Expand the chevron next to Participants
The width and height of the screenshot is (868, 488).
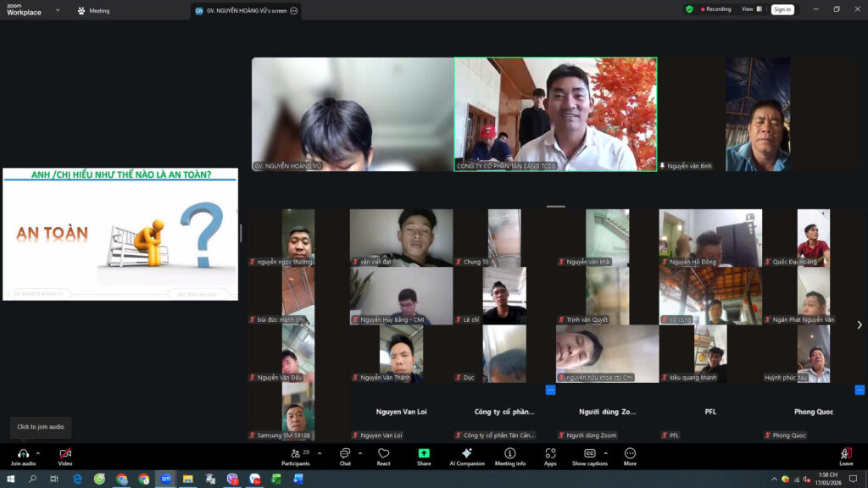click(319, 453)
